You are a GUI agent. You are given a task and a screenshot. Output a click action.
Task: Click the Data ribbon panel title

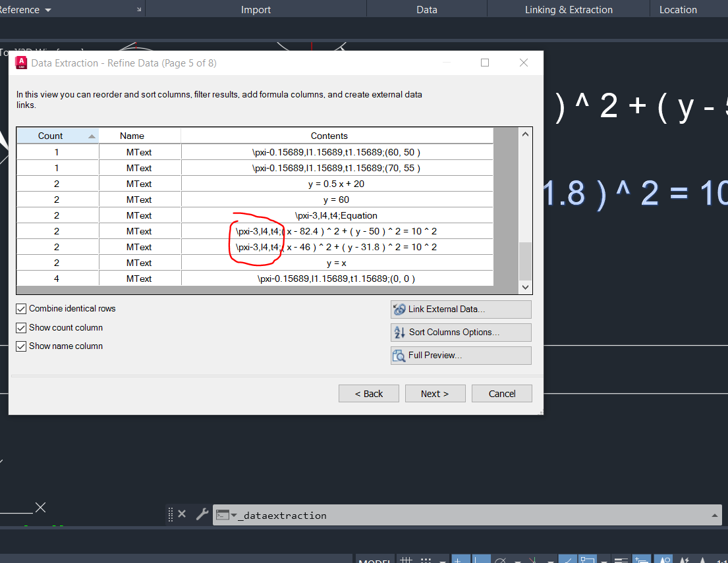coord(427,10)
